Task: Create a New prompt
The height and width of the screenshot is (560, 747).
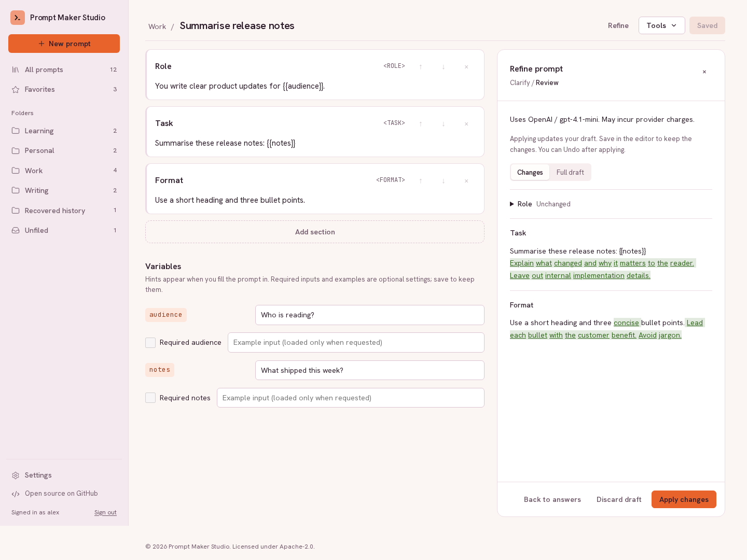Action: click(64, 44)
